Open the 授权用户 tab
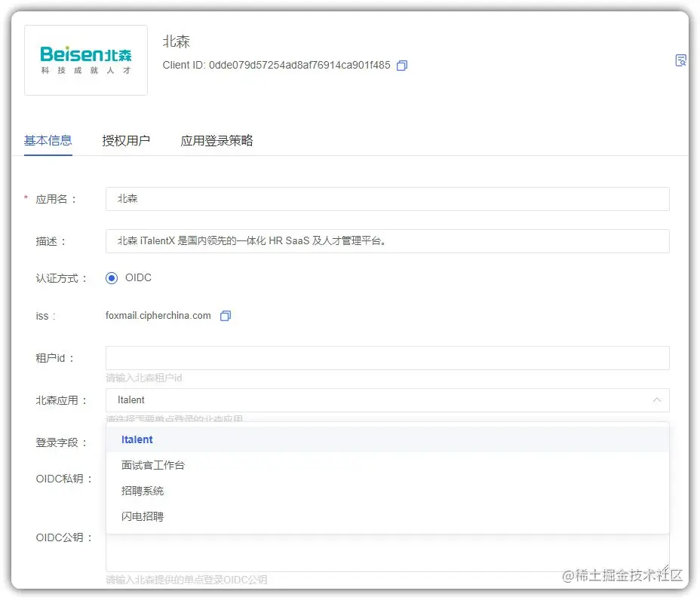 [126, 140]
